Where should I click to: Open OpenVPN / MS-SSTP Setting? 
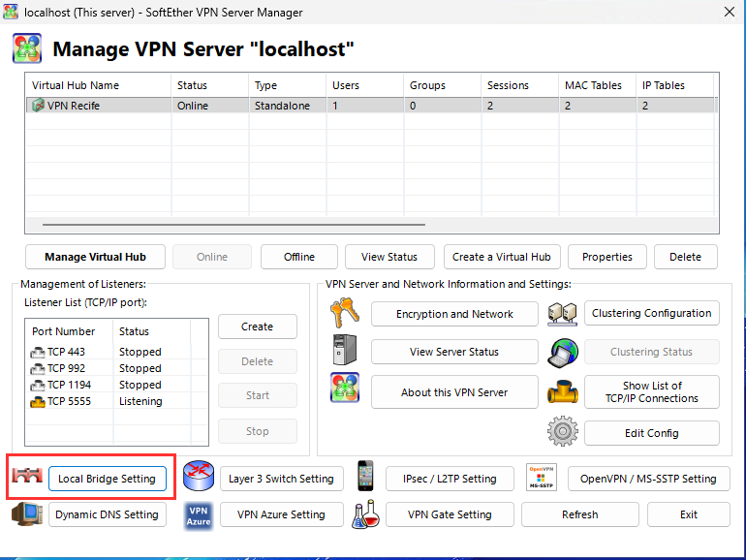648,479
